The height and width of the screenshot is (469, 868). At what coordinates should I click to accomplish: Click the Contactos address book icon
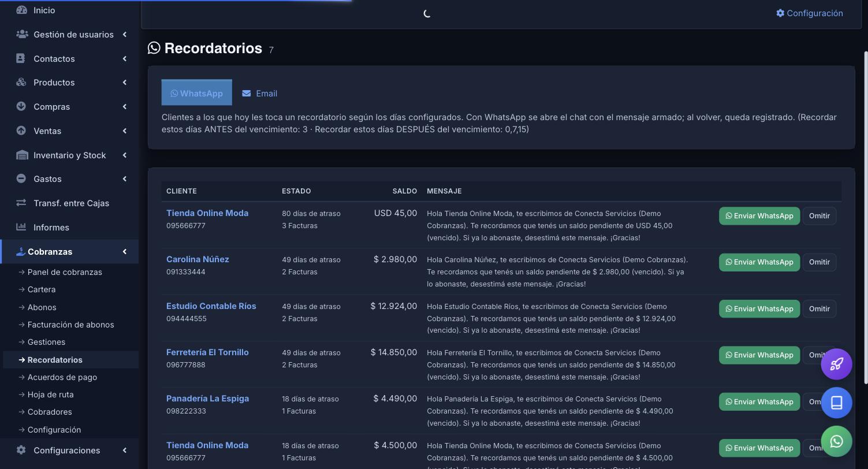(x=21, y=58)
